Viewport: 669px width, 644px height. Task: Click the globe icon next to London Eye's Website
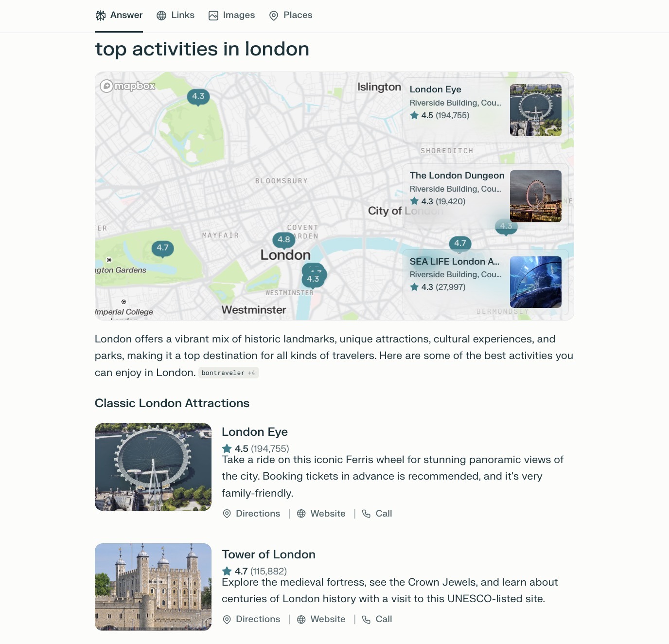point(300,513)
